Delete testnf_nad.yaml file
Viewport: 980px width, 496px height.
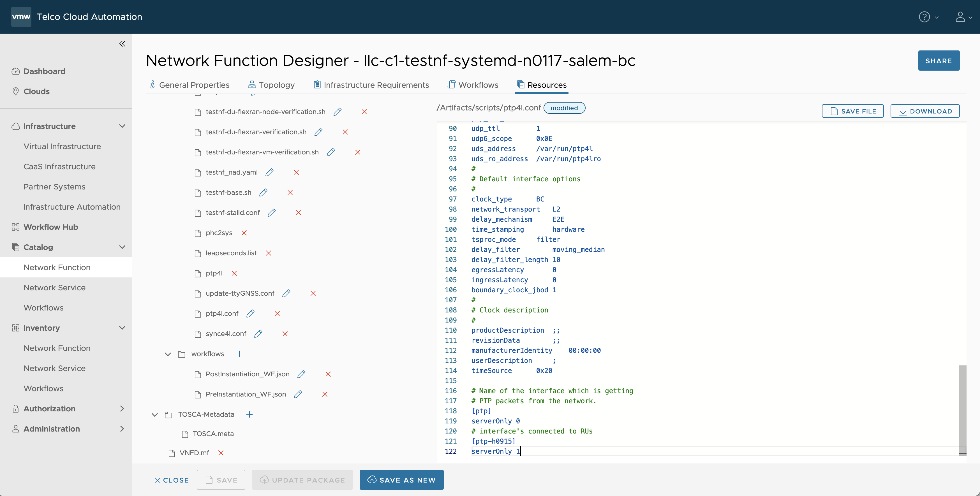296,172
